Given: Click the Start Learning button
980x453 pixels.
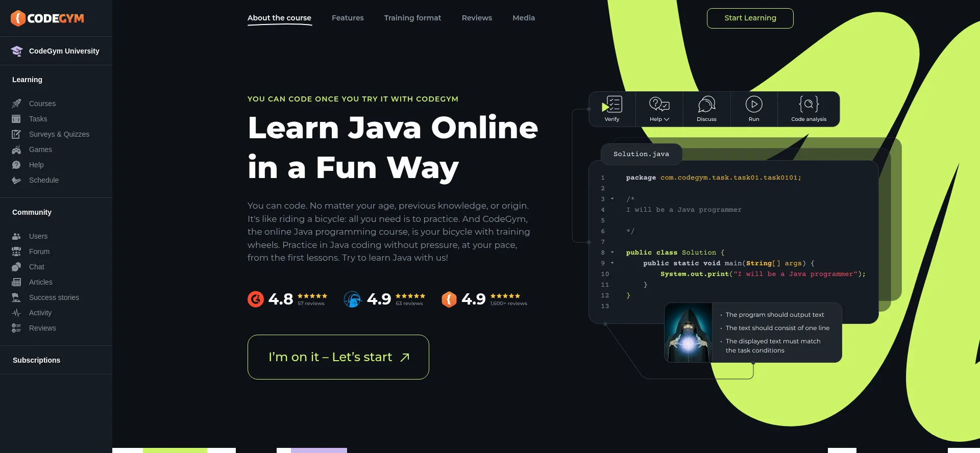Looking at the screenshot, I should tap(750, 18).
